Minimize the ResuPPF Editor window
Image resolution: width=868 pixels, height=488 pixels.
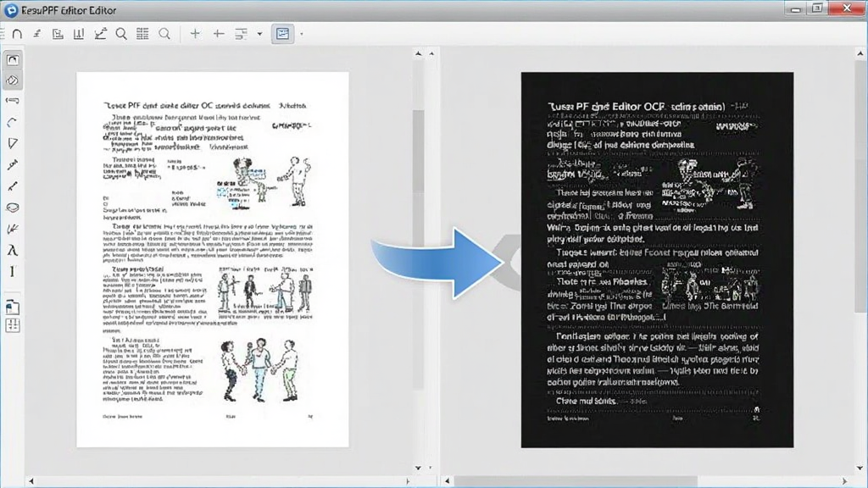(x=796, y=8)
